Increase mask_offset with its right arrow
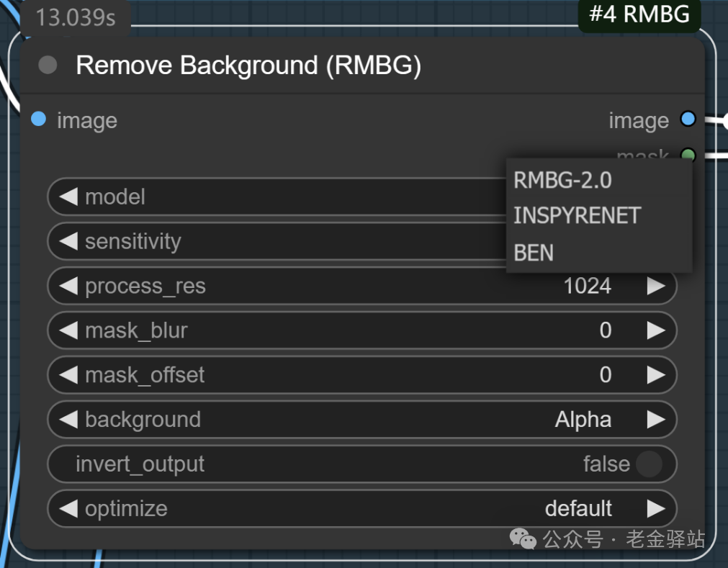 (x=655, y=374)
